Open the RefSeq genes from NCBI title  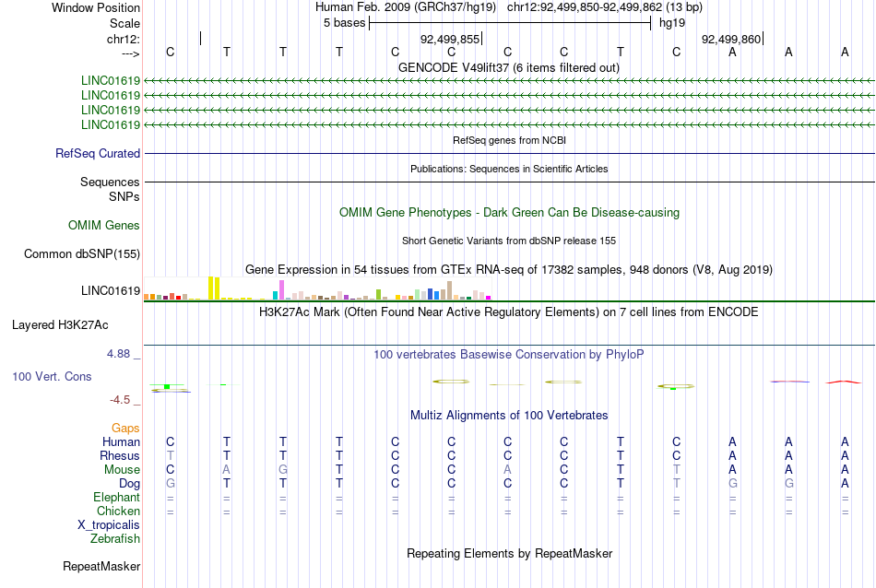pyautogui.click(x=509, y=140)
